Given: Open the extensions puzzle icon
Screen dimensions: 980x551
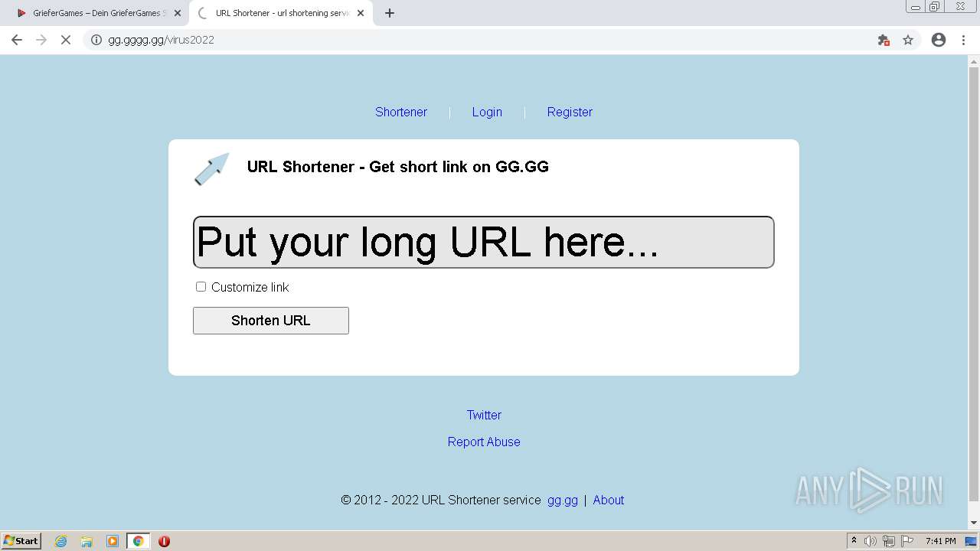Looking at the screenshot, I should pos(884,40).
